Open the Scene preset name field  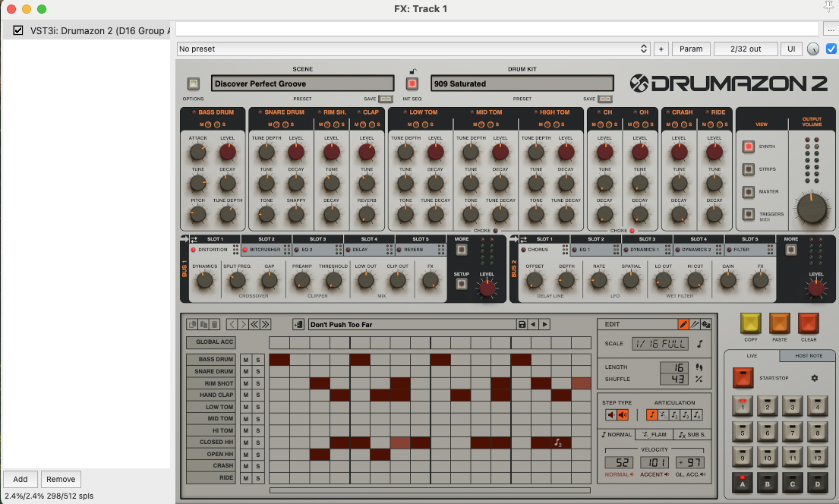coord(302,83)
